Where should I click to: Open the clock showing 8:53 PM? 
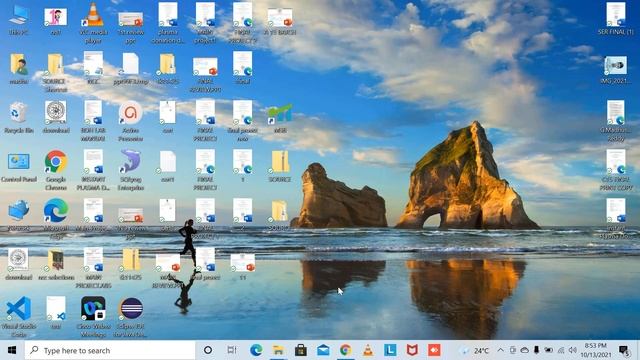point(596,350)
